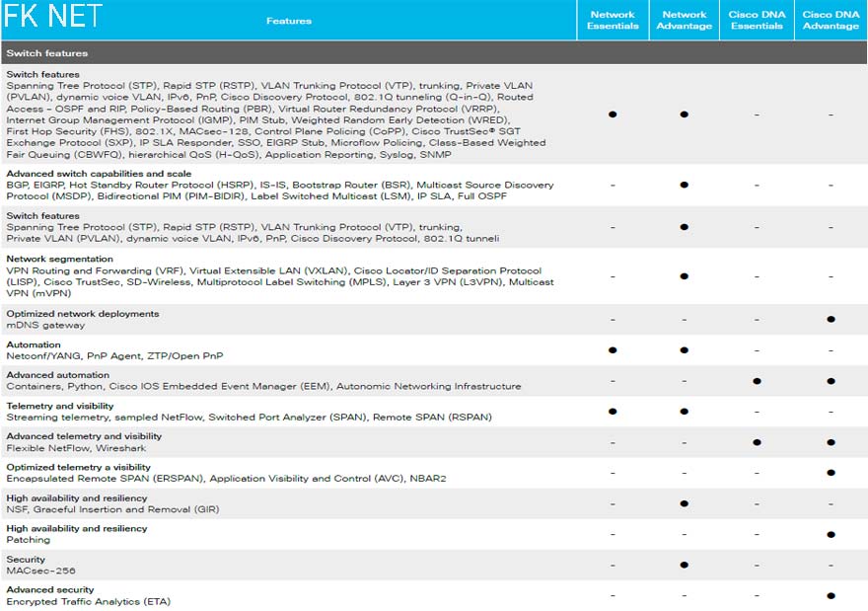Select the "Network Advantage" column header
The height and width of the screenshot is (611, 868).
[685, 20]
